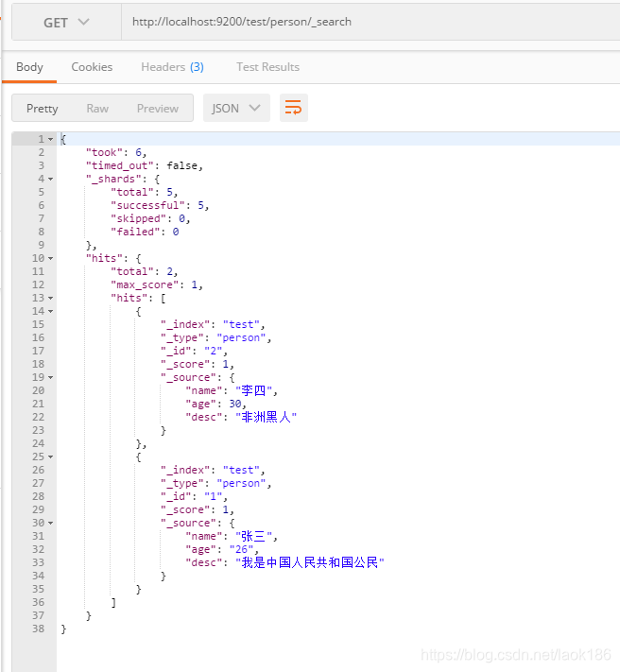Click the "took": 6 line

(116, 152)
